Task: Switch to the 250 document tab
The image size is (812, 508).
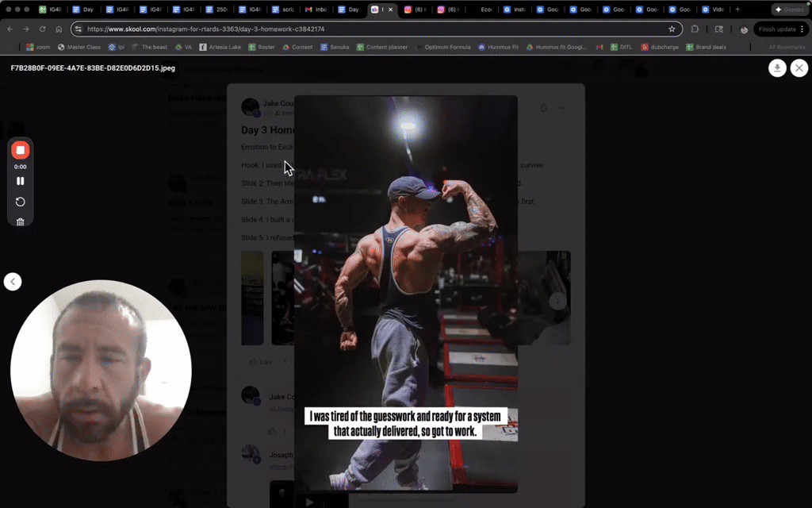Action: [217, 10]
